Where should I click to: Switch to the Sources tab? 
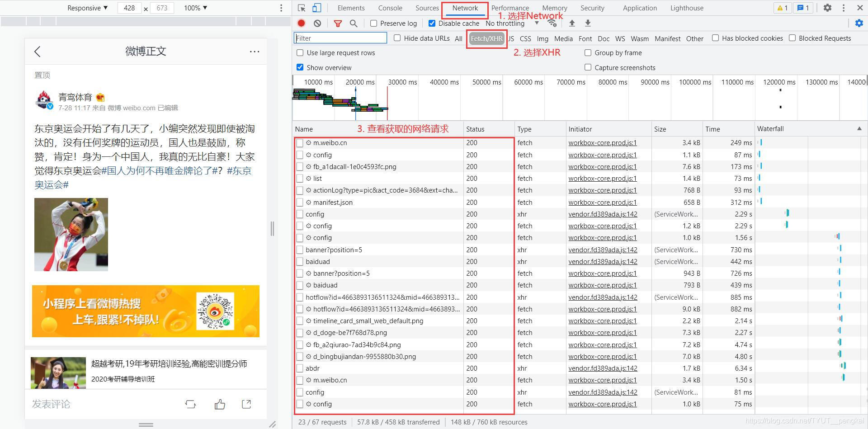(427, 8)
